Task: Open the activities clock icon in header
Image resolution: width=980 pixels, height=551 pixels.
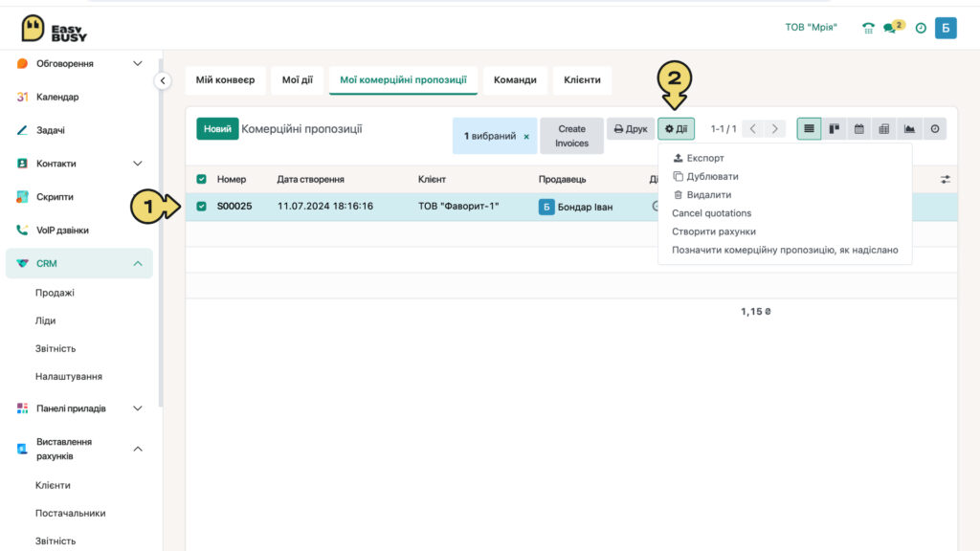Action: click(921, 28)
